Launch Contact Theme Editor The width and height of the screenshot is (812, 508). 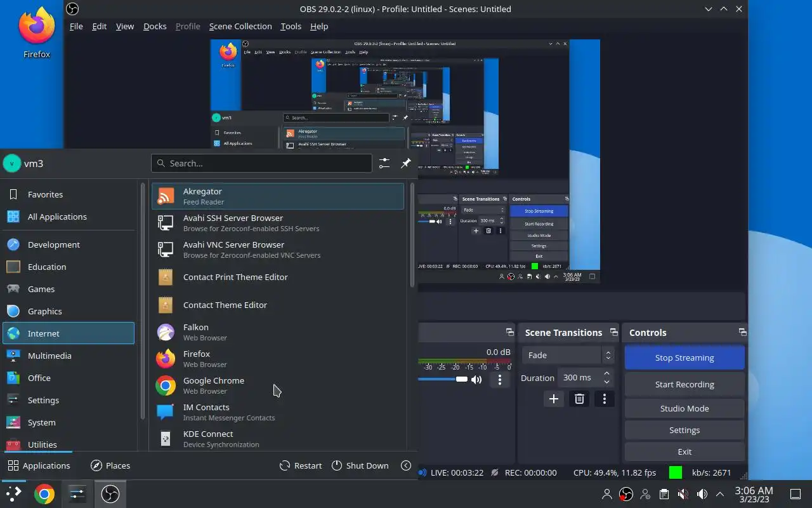pyautogui.click(x=278, y=305)
